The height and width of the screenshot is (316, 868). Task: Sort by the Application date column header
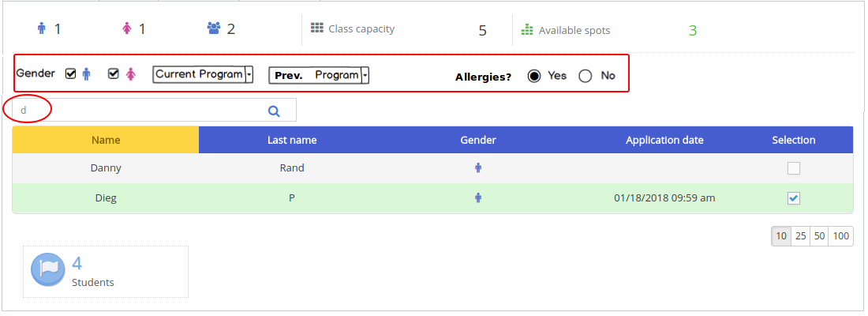664,141
